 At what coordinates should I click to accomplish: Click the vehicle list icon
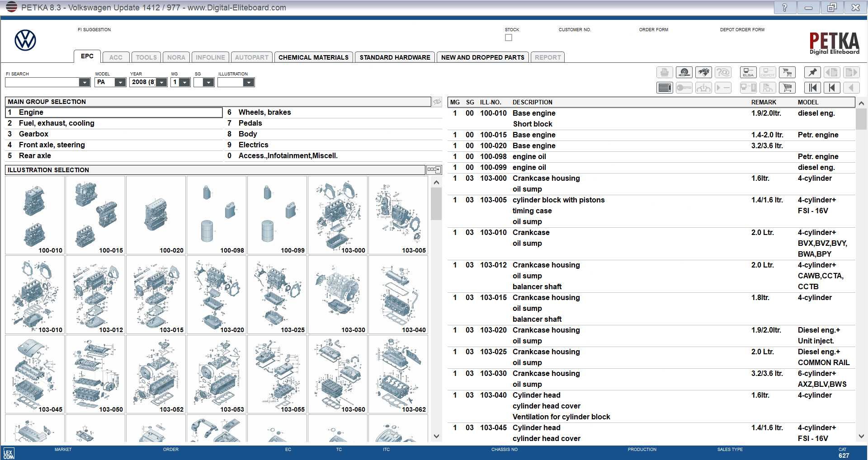point(768,88)
